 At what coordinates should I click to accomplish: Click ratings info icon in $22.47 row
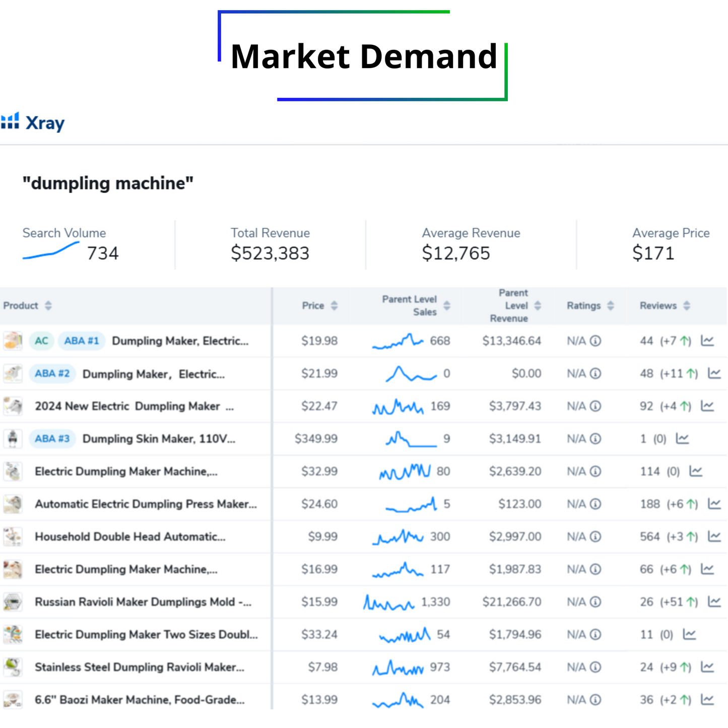click(595, 406)
